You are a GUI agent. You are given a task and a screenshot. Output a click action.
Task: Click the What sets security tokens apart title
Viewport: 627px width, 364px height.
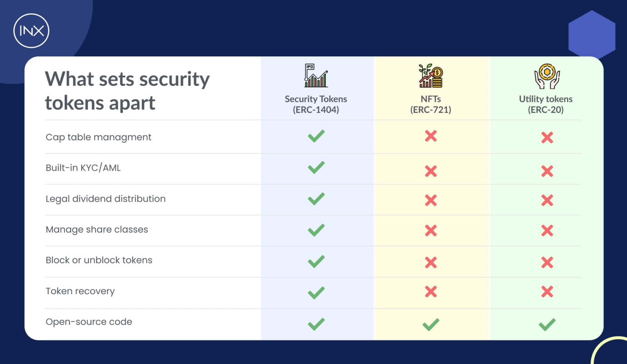tap(127, 91)
